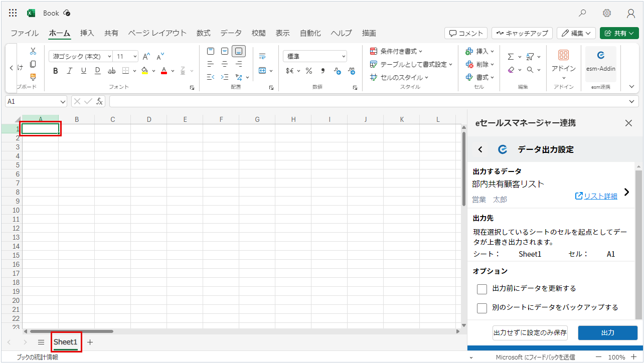The image size is (644, 363).
Task: Decrease font size with the smaller A icon
Action: (x=160, y=57)
